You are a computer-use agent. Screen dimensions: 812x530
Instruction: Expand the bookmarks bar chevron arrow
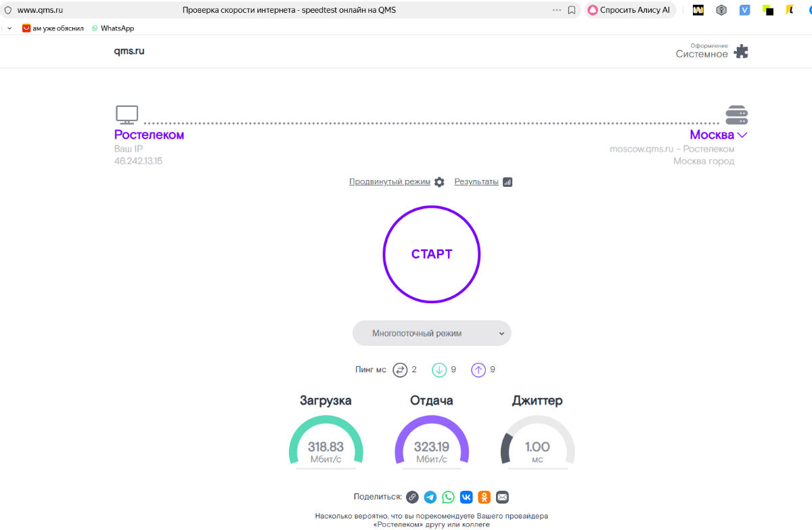coord(9,28)
